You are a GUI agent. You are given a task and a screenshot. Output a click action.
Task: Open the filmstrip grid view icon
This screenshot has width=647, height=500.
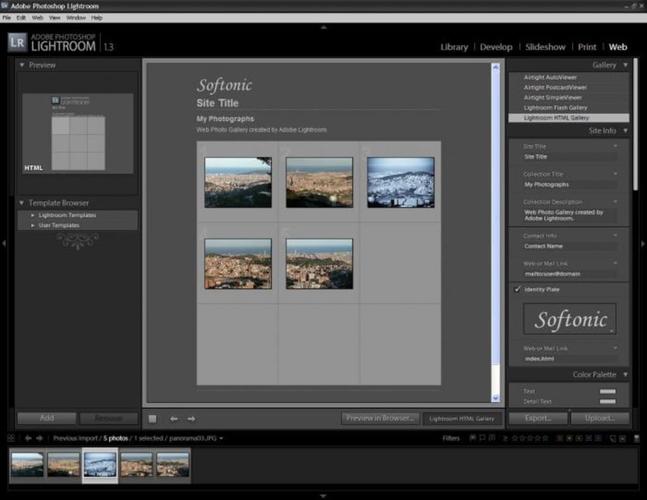point(12,438)
